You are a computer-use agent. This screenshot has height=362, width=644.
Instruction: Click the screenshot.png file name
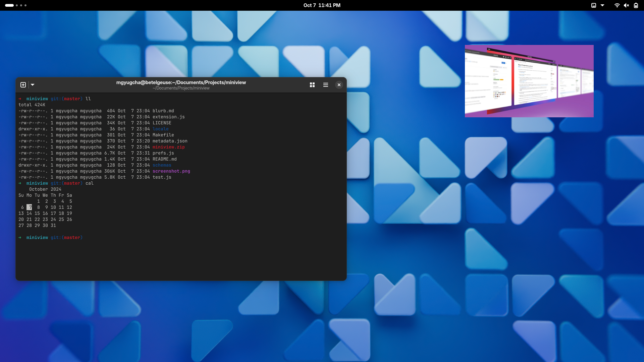click(171, 171)
